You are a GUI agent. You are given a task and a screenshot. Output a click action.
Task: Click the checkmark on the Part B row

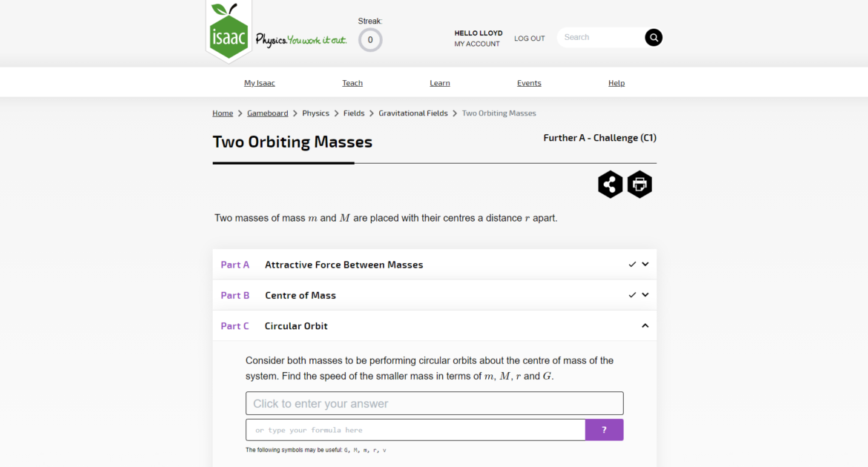(x=631, y=295)
